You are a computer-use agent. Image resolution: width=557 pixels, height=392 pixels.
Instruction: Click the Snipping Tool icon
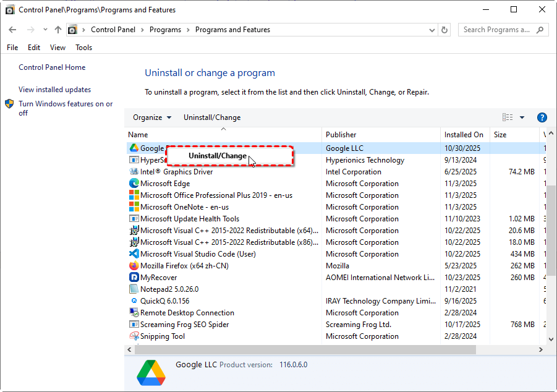click(x=134, y=336)
